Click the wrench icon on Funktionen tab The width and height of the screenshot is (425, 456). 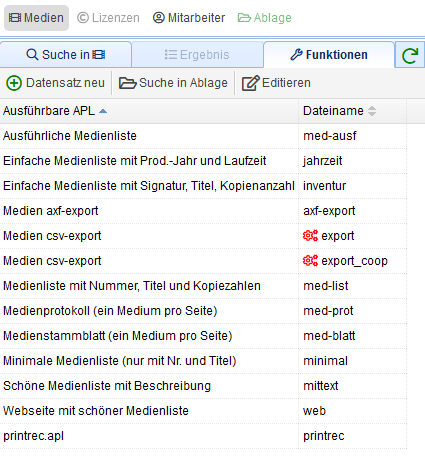point(296,55)
